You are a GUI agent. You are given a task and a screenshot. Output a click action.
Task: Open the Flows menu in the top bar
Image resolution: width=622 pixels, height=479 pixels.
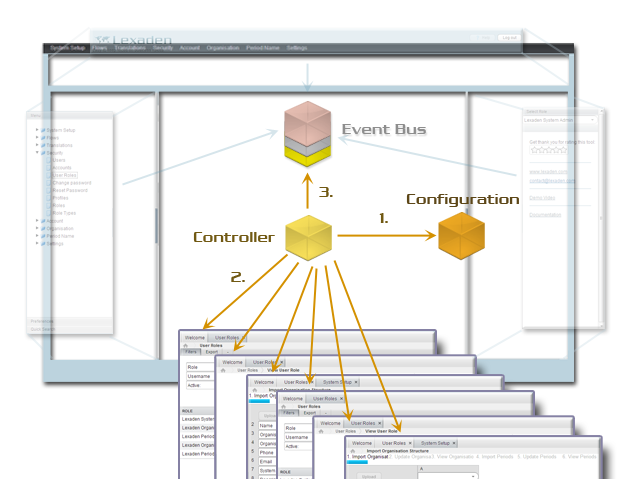point(100,48)
